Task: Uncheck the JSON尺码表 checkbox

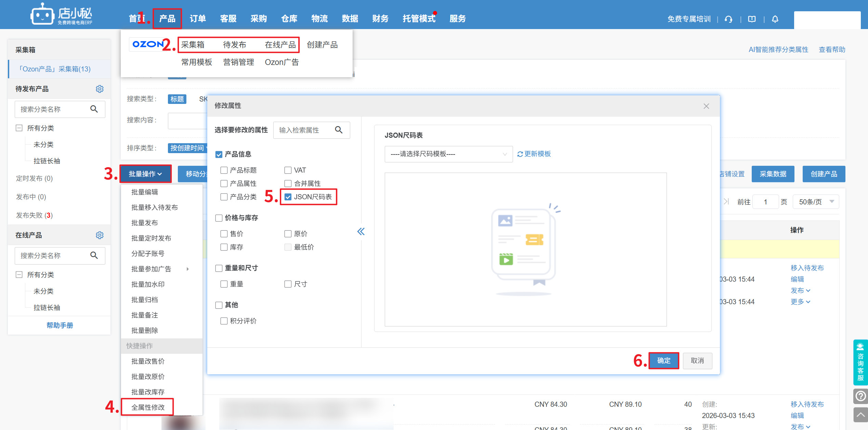Action: click(x=288, y=197)
